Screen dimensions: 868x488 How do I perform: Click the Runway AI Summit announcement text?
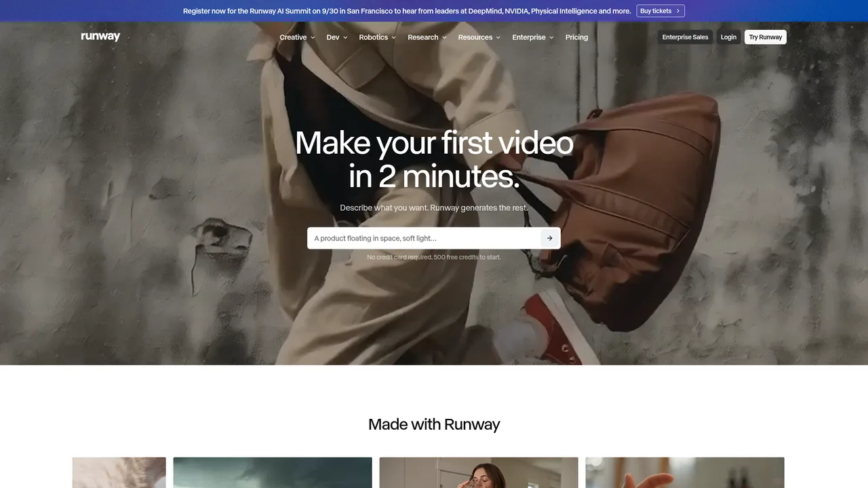[x=407, y=11]
